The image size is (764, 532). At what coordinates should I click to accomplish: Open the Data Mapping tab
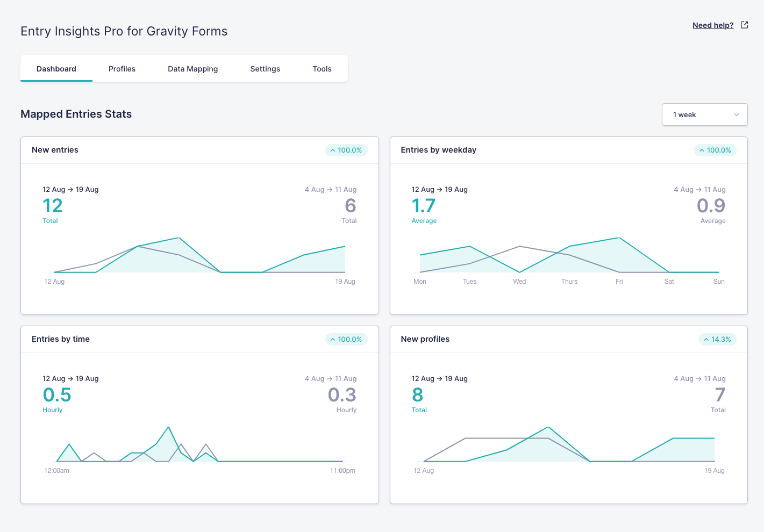click(192, 69)
